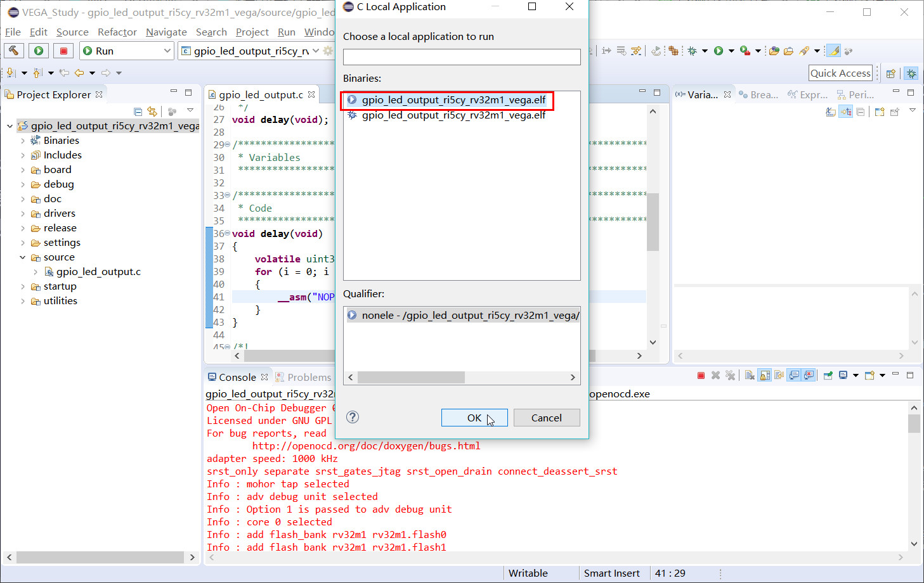Toggle Link with Editor in Project Explorer
Screen dimensions: 924x583
(152, 112)
